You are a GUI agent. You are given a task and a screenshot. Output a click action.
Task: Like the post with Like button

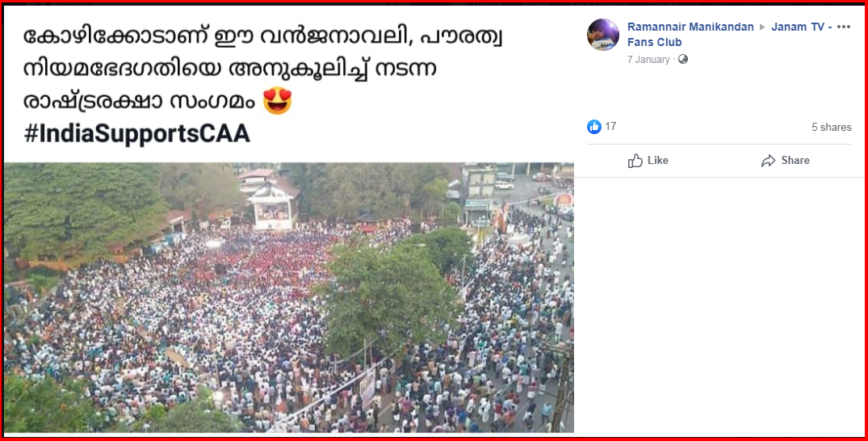(648, 161)
